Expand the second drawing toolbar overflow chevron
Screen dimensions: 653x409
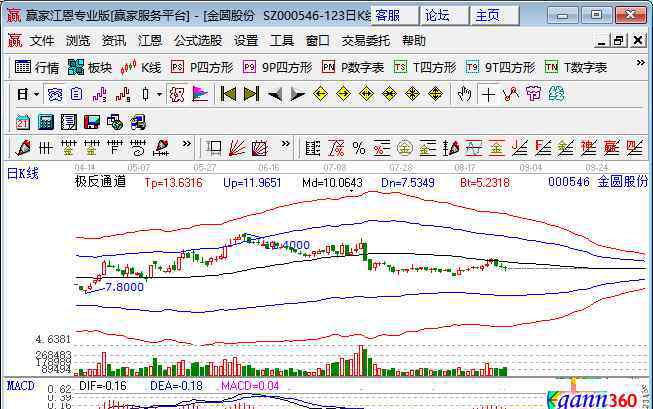[285, 144]
